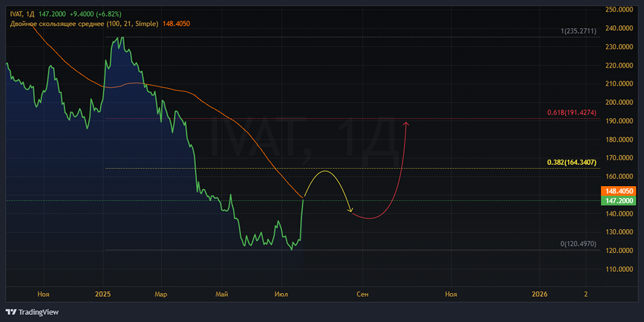The height and width of the screenshot is (322, 644).
Task: Click the Май label on time axis
Action: click(x=222, y=294)
